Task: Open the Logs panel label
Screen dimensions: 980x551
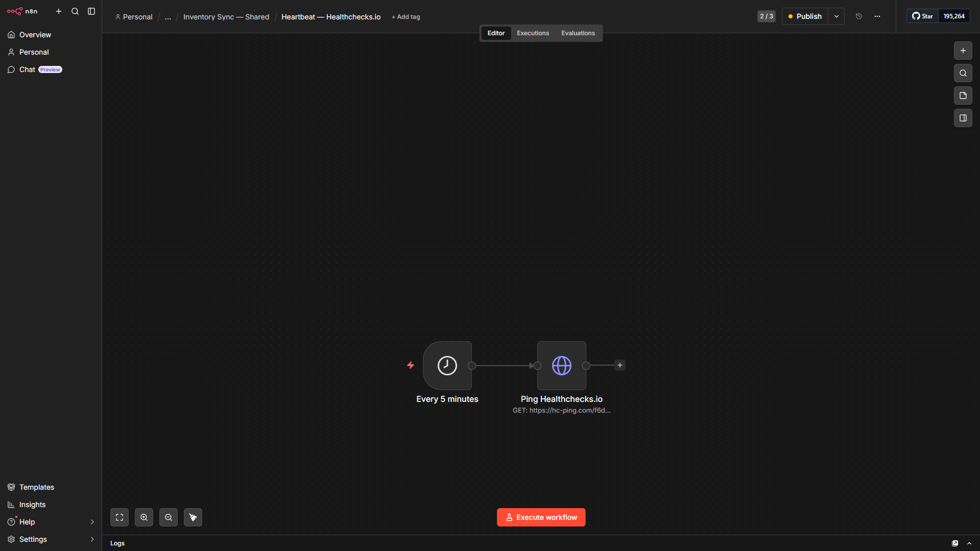Action: pyautogui.click(x=117, y=543)
